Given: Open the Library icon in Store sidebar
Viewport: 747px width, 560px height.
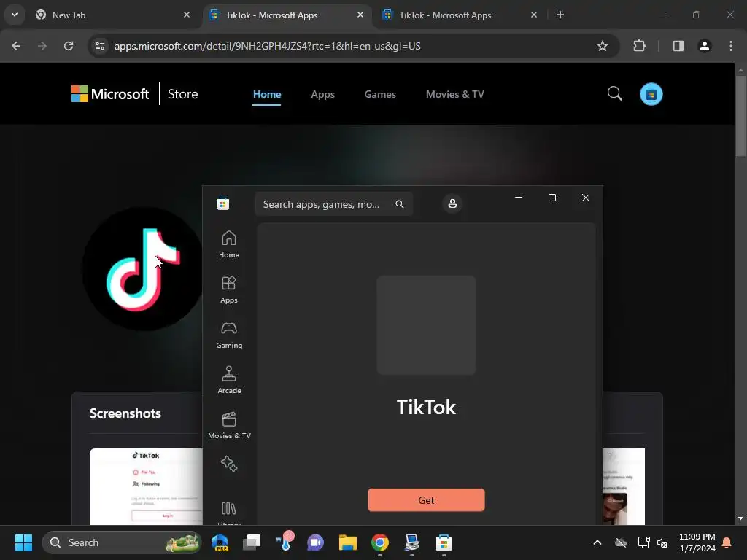Looking at the screenshot, I should [228, 510].
